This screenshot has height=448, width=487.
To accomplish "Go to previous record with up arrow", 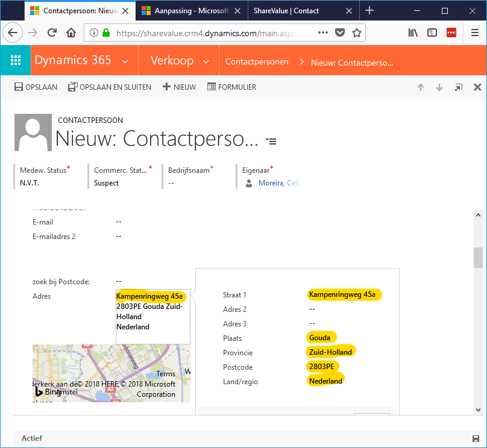I will [421, 87].
